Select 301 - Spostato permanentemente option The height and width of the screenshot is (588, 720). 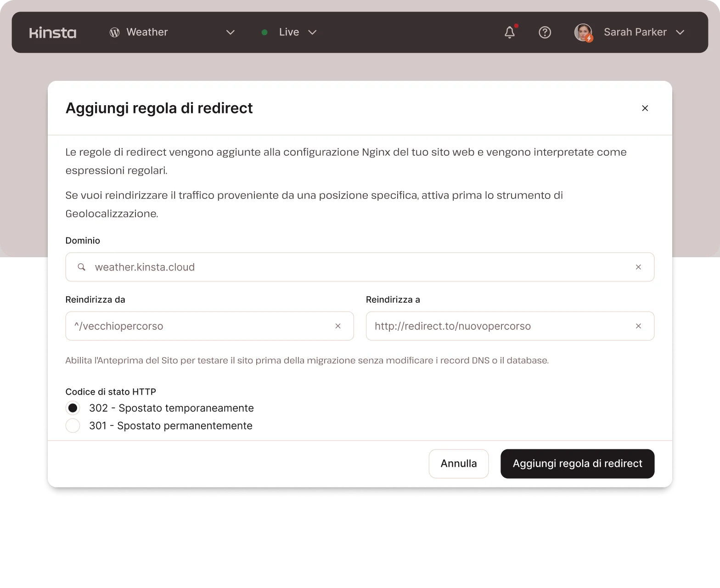click(x=73, y=426)
